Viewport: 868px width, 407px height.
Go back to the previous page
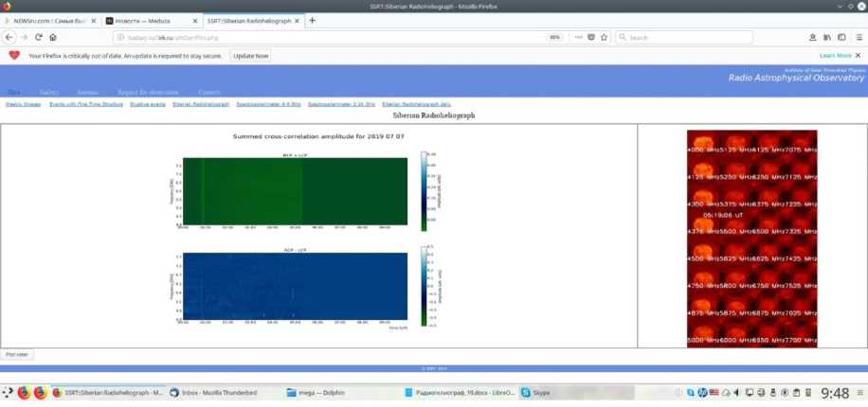tap(9, 37)
